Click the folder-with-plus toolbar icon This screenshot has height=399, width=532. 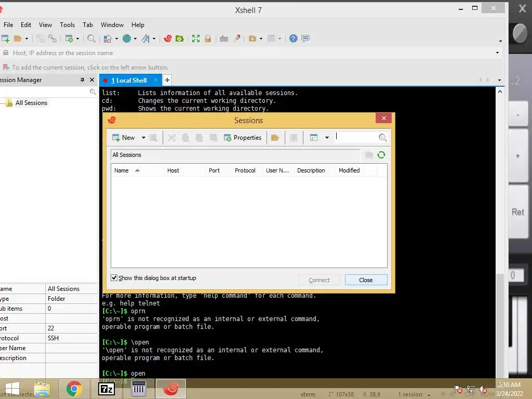[x=252, y=38]
